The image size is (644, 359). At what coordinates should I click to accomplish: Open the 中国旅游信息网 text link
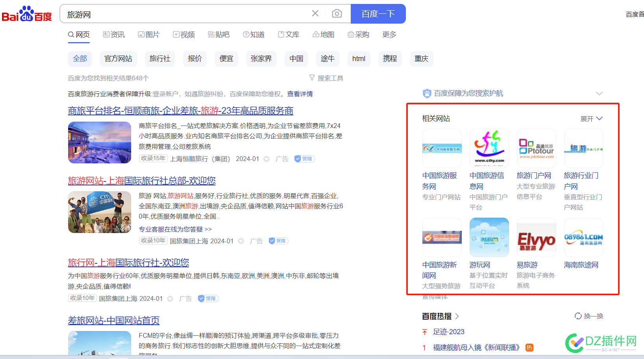click(x=487, y=181)
